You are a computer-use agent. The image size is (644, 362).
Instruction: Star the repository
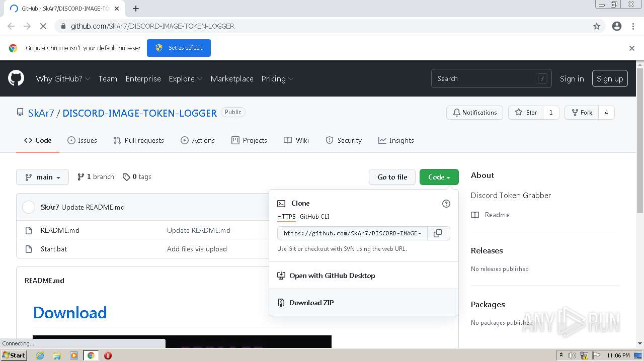point(526,113)
